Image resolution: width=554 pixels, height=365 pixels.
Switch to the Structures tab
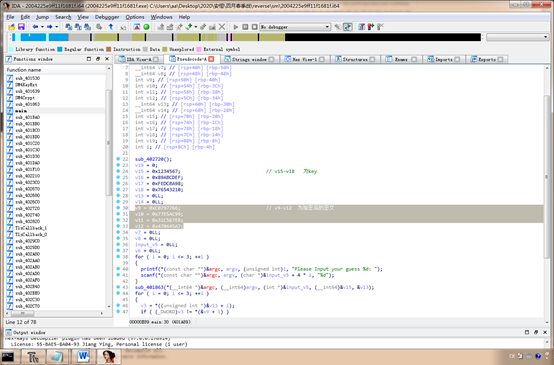pos(355,59)
